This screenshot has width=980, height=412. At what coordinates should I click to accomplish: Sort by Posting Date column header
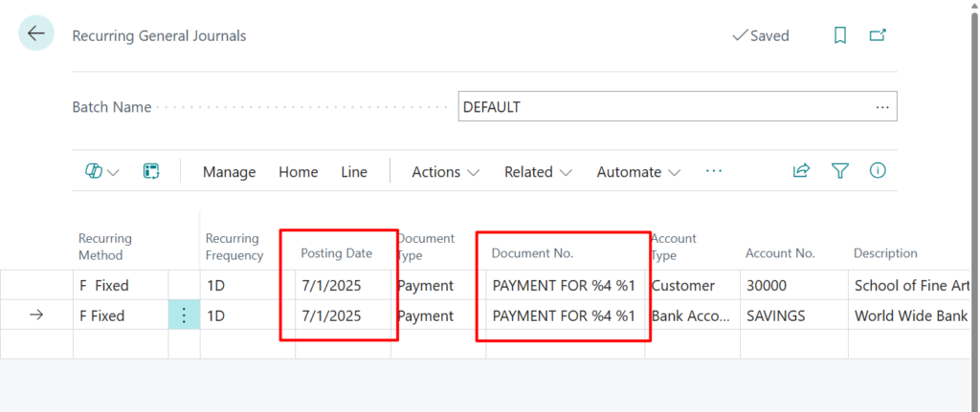click(336, 253)
